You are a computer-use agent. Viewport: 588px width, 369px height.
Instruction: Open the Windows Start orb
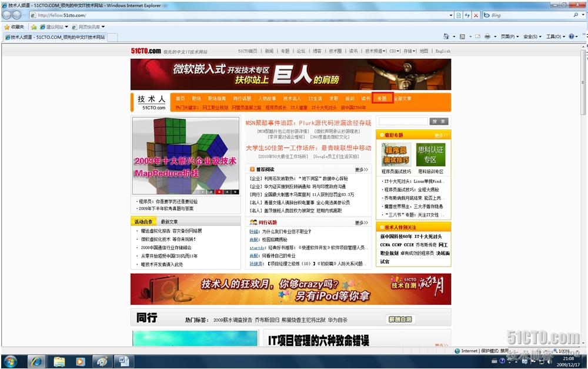click(x=11, y=361)
